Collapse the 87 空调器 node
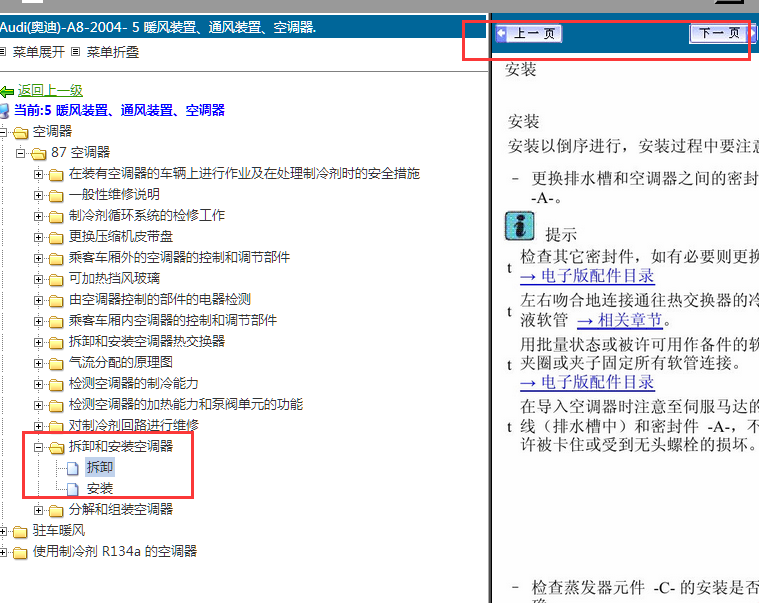This screenshot has height=603, width=759. tap(20, 153)
